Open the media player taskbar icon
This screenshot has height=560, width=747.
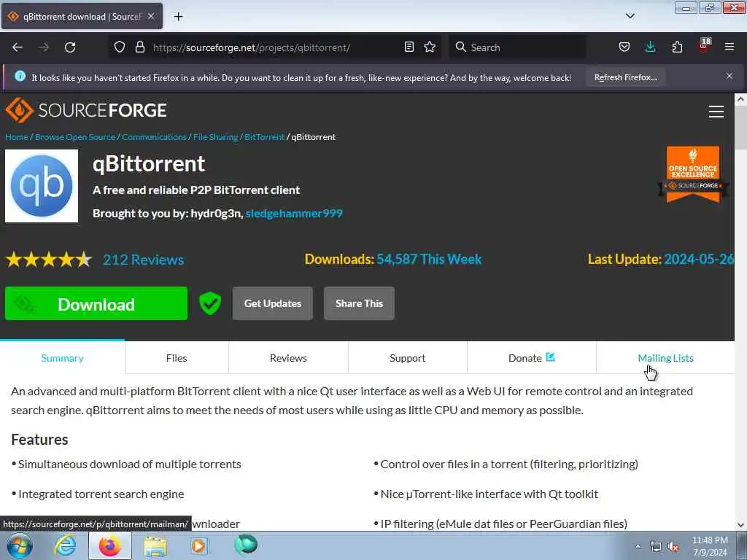tap(198, 545)
